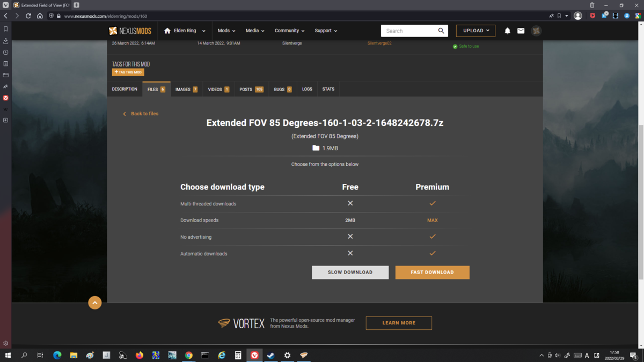Click the scroll-to-top orange button
The height and width of the screenshot is (362, 644).
pos(95,303)
